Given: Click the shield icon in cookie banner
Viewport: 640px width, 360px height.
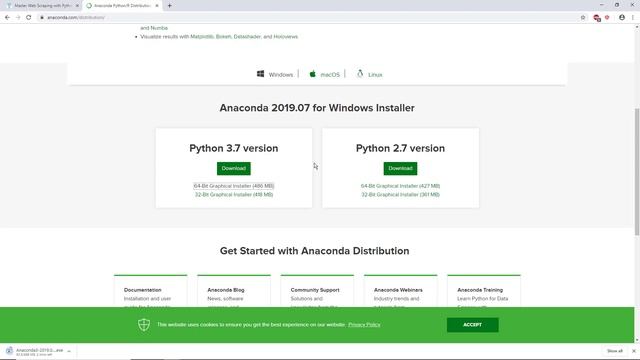Looking at the screenshot, I should pyautogui.click(x=144, y=325).
